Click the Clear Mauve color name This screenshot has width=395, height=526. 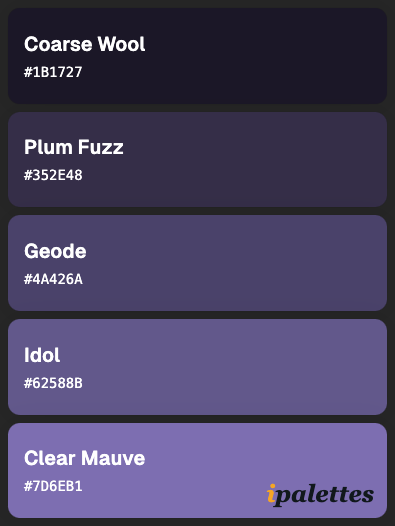point(85,458)
